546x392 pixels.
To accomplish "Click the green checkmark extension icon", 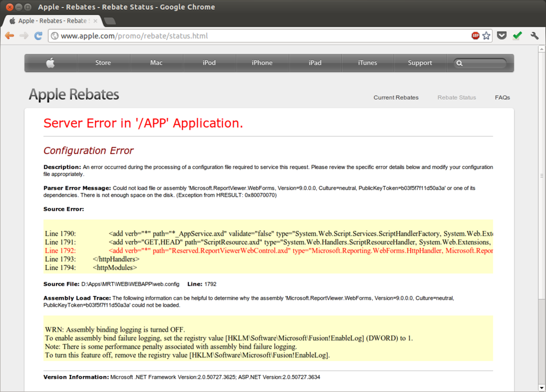I will click(x=517, y=36).
